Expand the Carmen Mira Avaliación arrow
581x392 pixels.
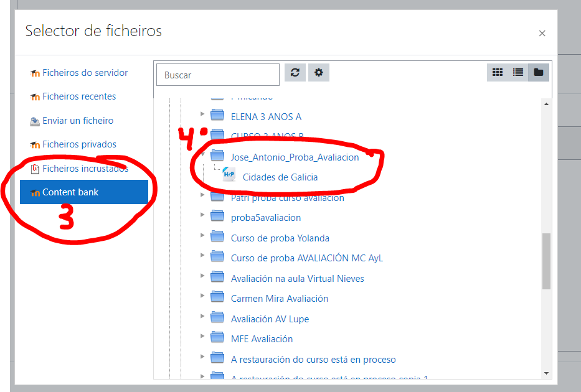[x=202, y=296]
